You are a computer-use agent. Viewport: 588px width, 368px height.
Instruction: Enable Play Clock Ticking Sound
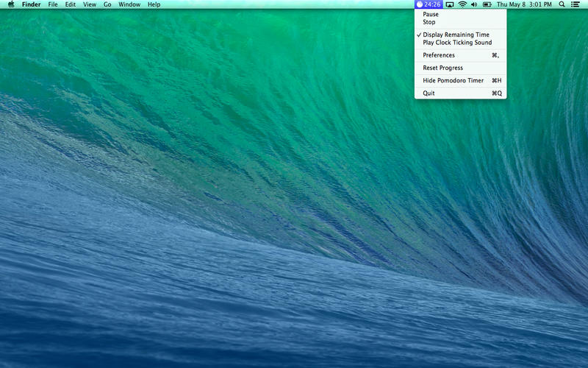coord(457,43)
